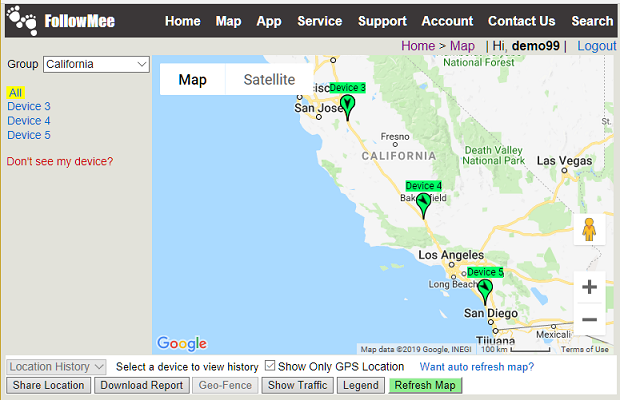The image size is (620, 400).
Task: Click the Death Valley National Park label
Action: pyautogui.click(x=493, y=156)
